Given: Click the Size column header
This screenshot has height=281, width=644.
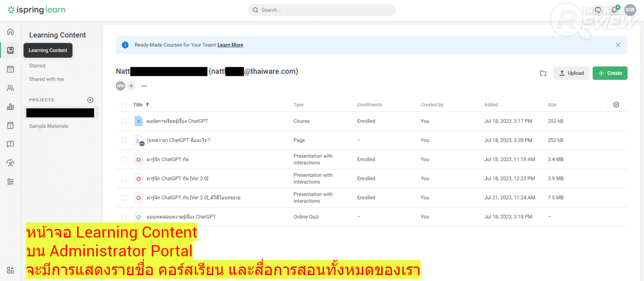Looking at the screenshot, I should (552, 105).
